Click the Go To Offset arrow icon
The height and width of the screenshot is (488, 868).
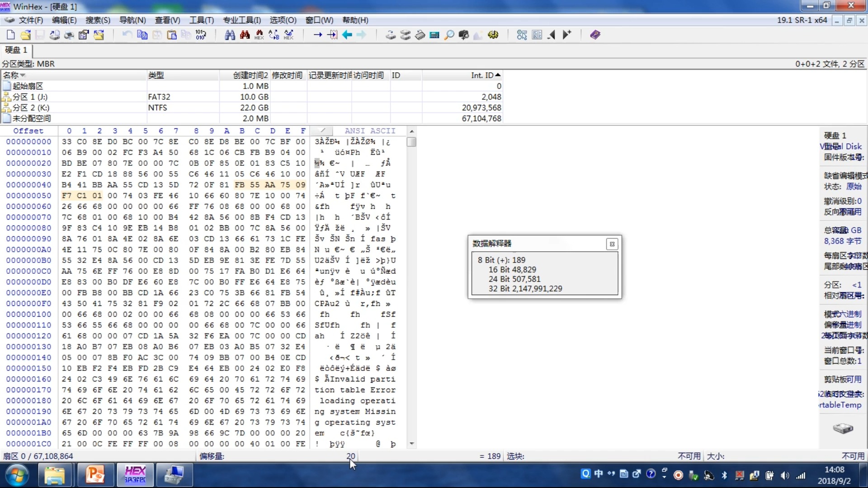point(318,35)
